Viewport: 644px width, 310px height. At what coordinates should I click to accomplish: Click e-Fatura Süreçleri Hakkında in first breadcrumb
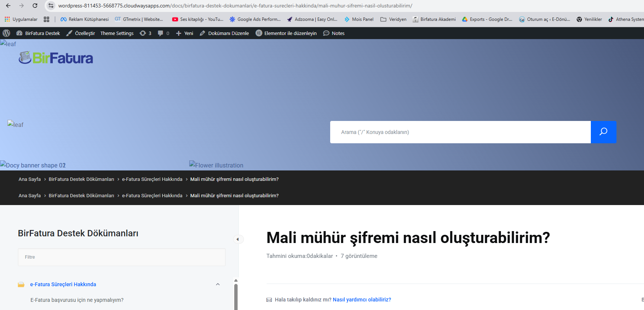pyautogui.click(x=152, y=179)
